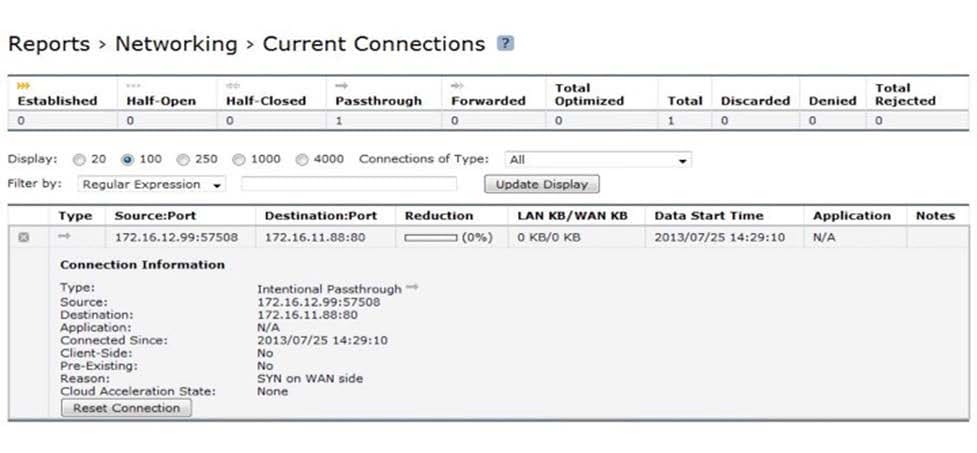
Task: Open the Connections of Type dropdown
Action: tap(598, 160)
